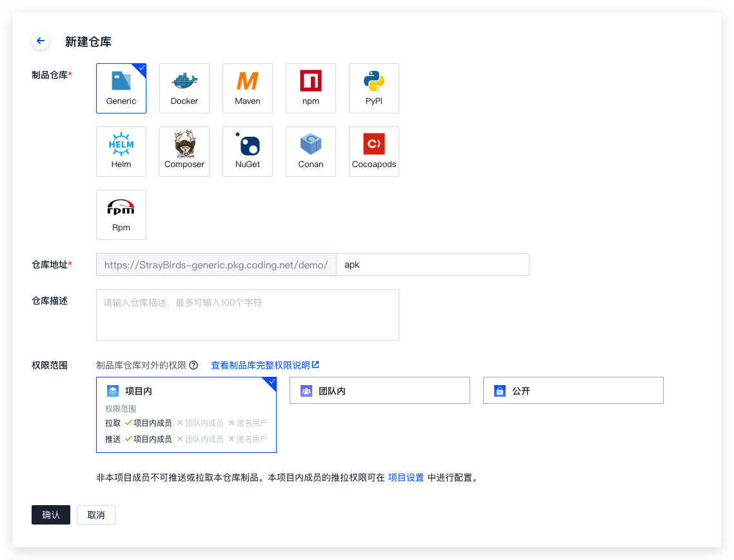Open the 查看制品库完整权限说明 link

coord(265,365)
